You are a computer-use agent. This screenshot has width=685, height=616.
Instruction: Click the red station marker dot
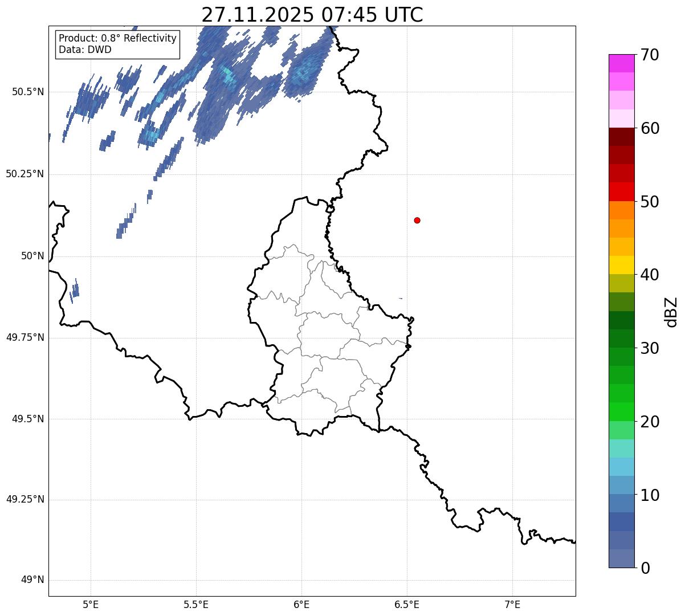click(x=417, y=220)
